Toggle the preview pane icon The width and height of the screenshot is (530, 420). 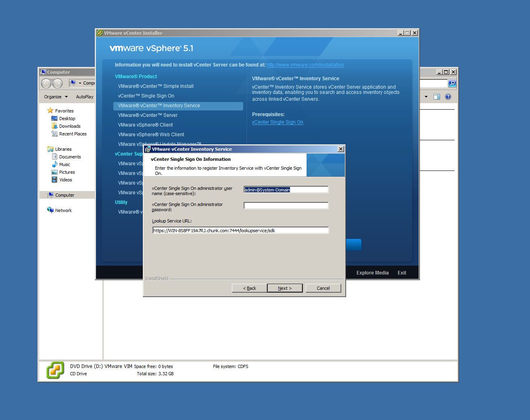(437, 97)
